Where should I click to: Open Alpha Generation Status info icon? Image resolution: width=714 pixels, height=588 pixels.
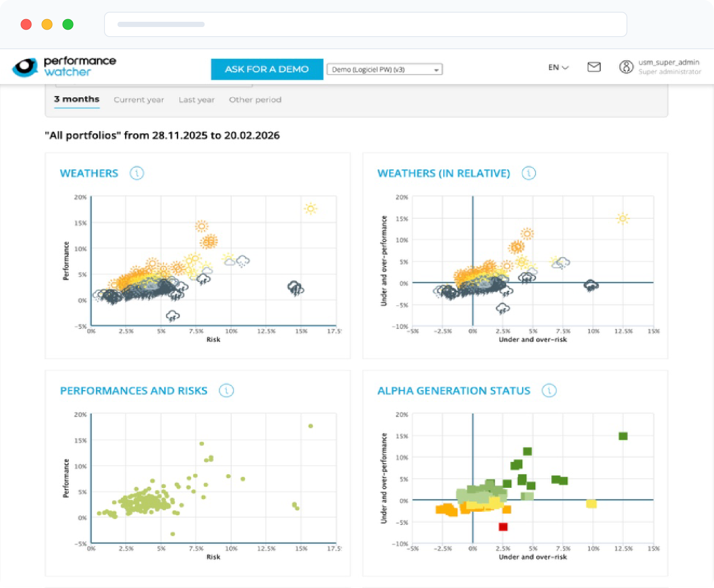click(549, 391)
